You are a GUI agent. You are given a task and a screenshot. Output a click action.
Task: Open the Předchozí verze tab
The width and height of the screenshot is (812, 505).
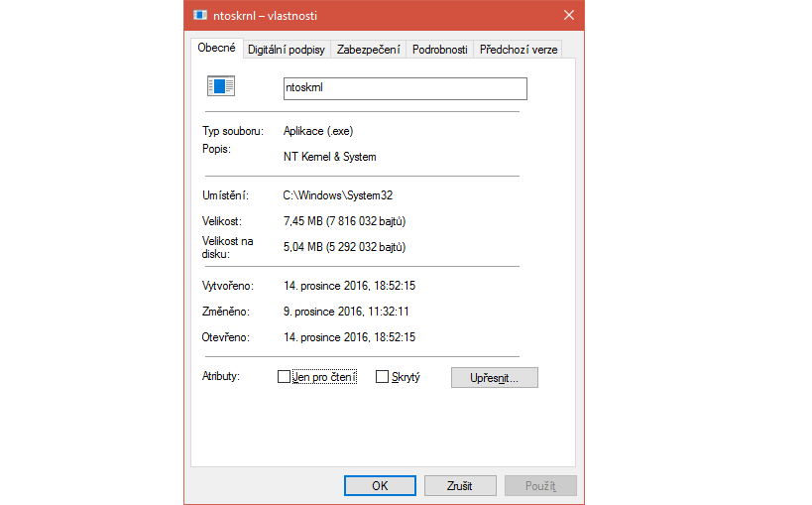click(519, 50)
